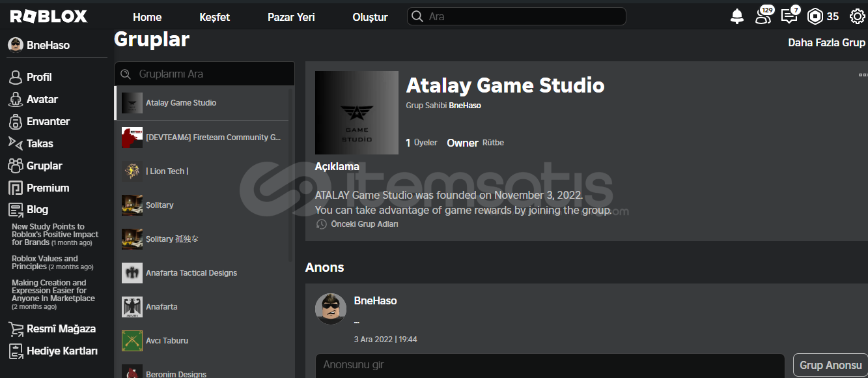Select the Avcı Taburu group
Image resolution: width=868 pixels, height=378 pixels.
click(201, 341)
